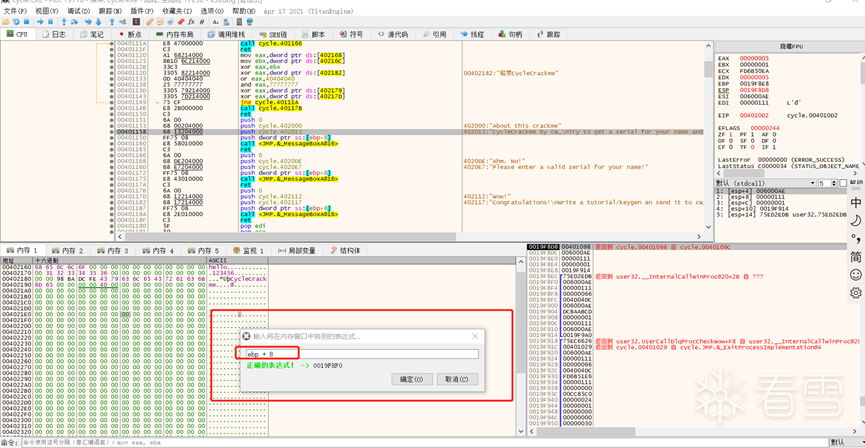865x448 pixels.
Task: Click the step into toolbar icon
Action: pos(64,22)
